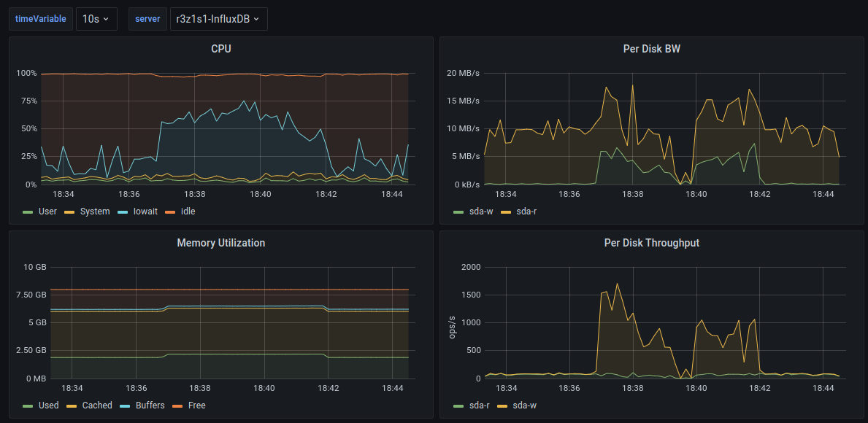Screen dimensions: 868x423
Task: Toggle the idle series label in CPU legend
Action: [188, 211]
